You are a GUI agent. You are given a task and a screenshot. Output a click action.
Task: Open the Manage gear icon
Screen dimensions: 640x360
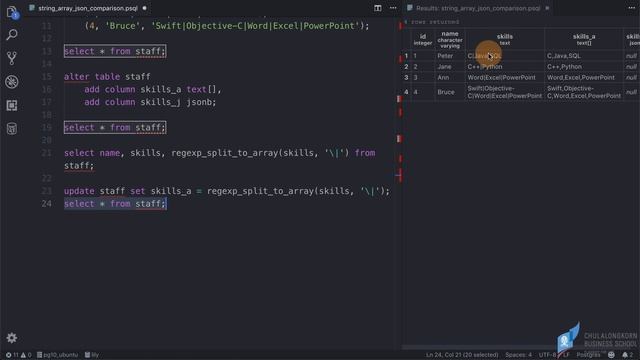(11, 338)
